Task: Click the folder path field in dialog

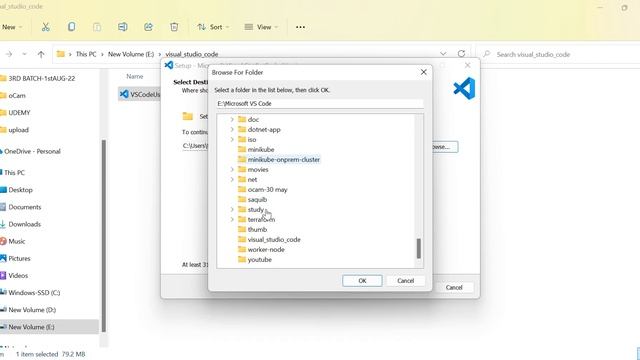Action: pos(320,104)
